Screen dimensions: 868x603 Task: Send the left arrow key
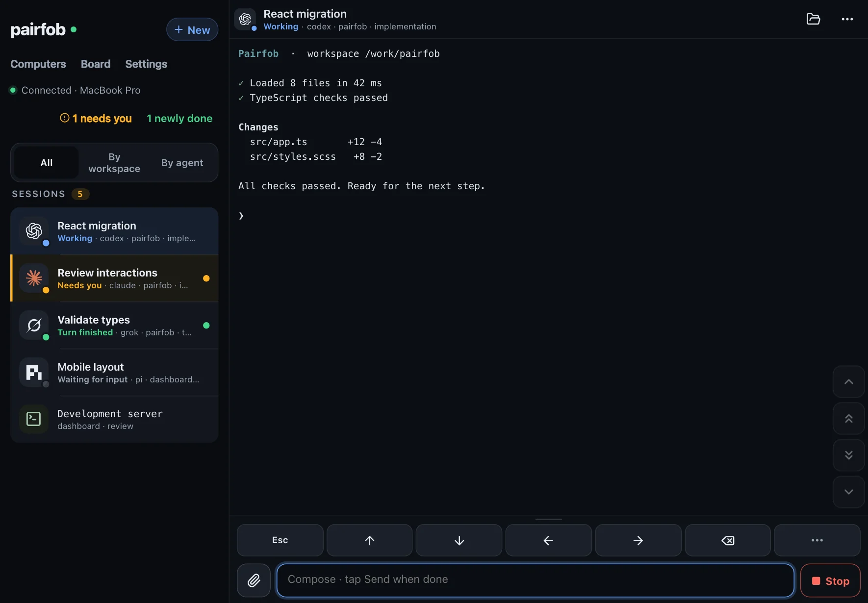click(x=548, y=540)
